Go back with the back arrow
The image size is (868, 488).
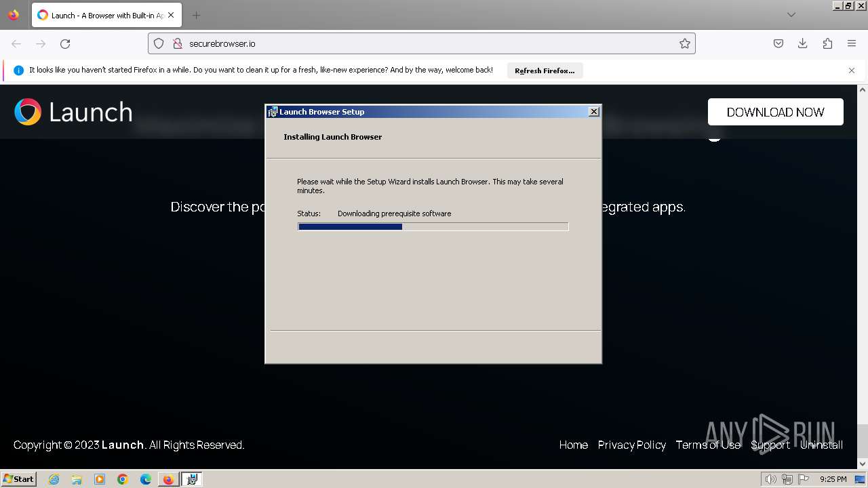pyautogui.click(x=16, y=43)
